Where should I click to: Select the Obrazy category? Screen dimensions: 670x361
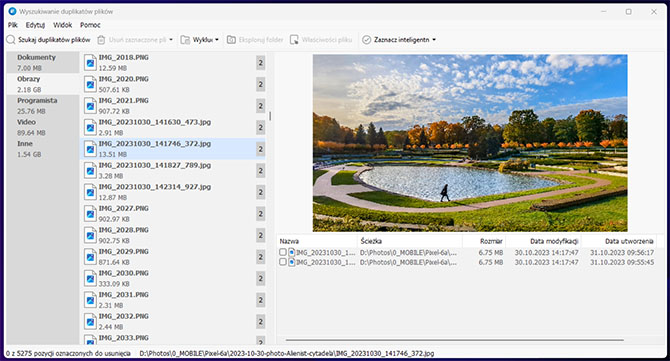pos(43,84)
